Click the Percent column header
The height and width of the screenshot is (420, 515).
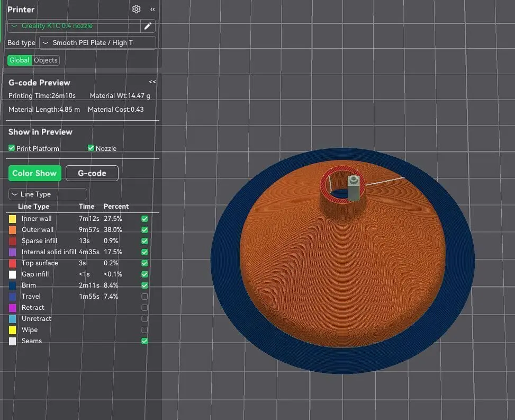tap(116, 207)
